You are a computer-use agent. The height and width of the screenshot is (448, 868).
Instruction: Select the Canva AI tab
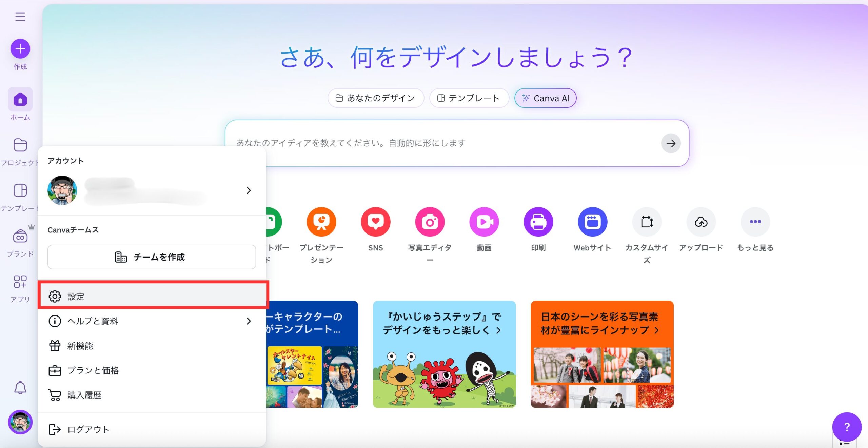545,98
